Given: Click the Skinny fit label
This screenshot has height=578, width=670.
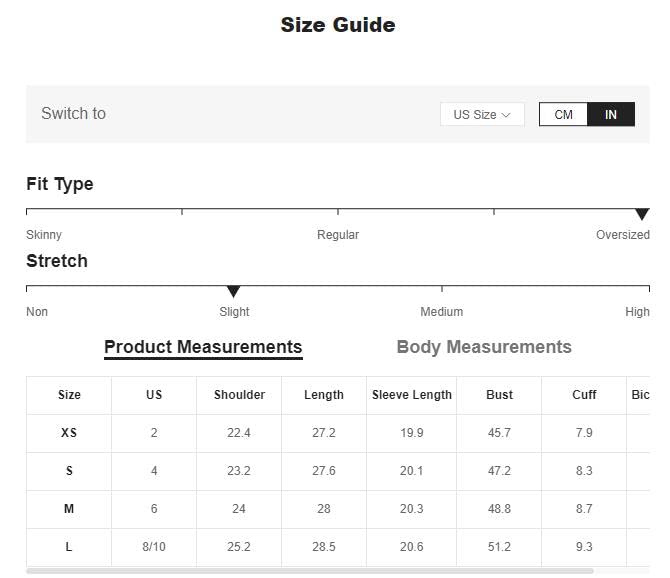Looking at the screenshot, I should pos(44,235).
